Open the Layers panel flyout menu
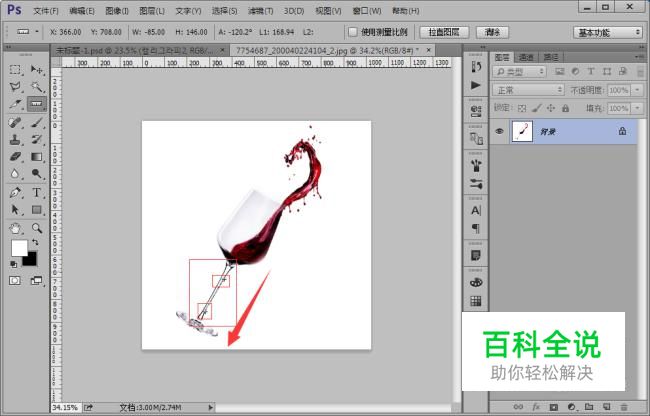This screenshot has height=416, width=650. coord(639,57)
